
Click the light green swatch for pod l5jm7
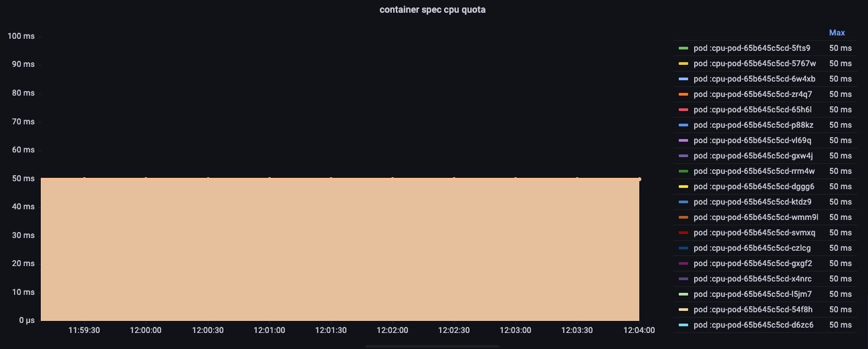(683, 294)
